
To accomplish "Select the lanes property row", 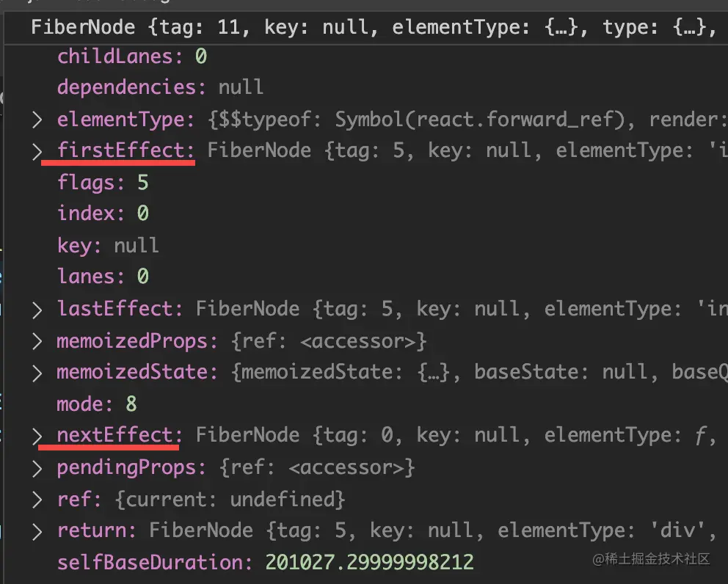I will click(x=103, y=277).
